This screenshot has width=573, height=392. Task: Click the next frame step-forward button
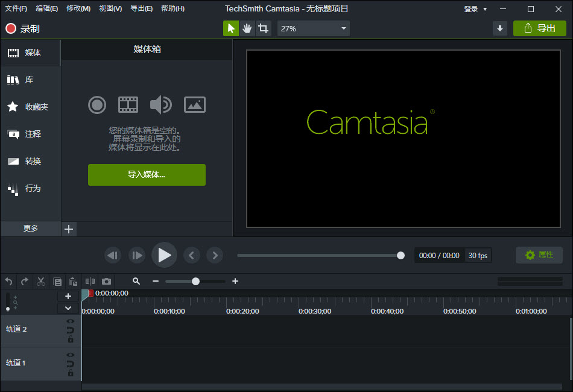pos(137,255)
